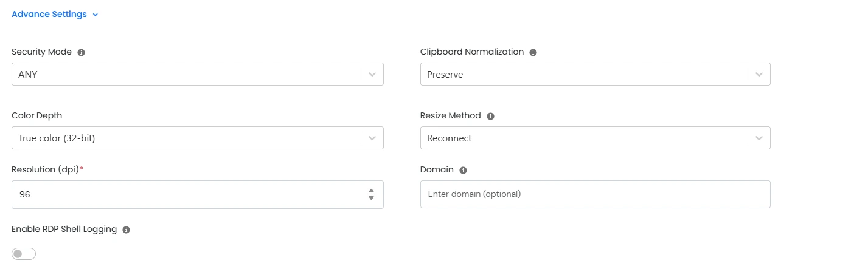Toggle Enable RDP Shell Logging switch

click(x=24, y=254)
